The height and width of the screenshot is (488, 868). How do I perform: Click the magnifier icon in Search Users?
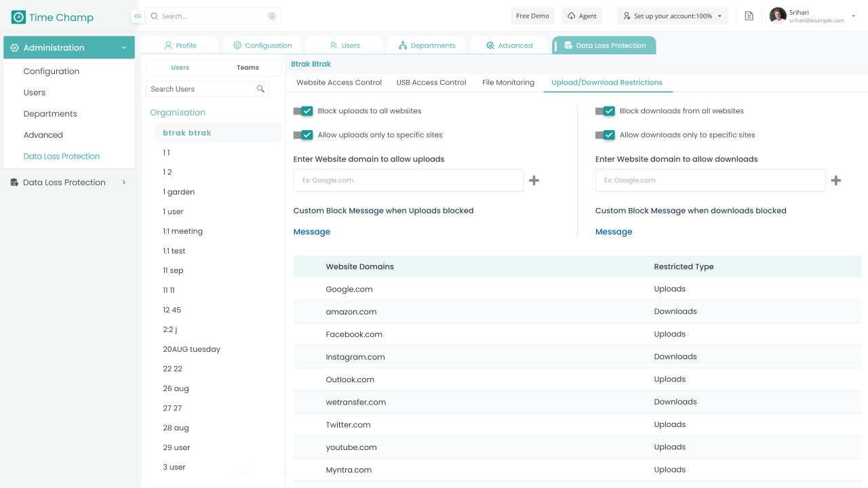[260, 89]
